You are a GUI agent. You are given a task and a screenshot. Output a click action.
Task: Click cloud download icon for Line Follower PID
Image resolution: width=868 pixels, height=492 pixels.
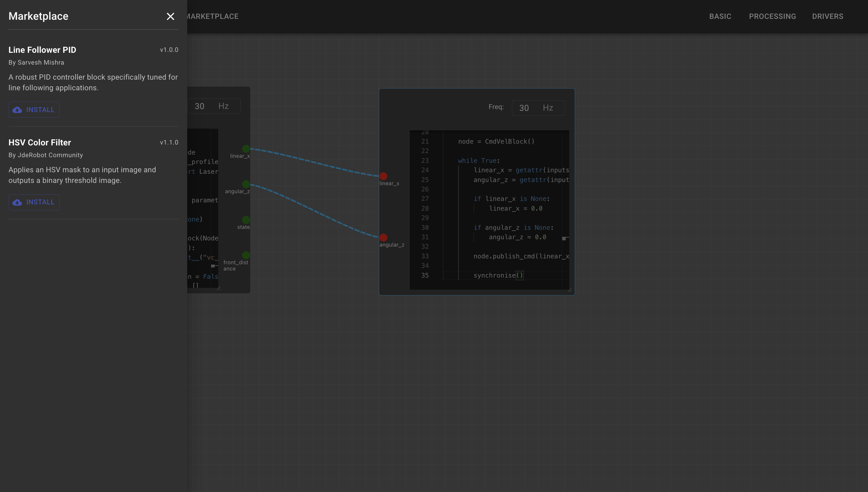point(17,110)
